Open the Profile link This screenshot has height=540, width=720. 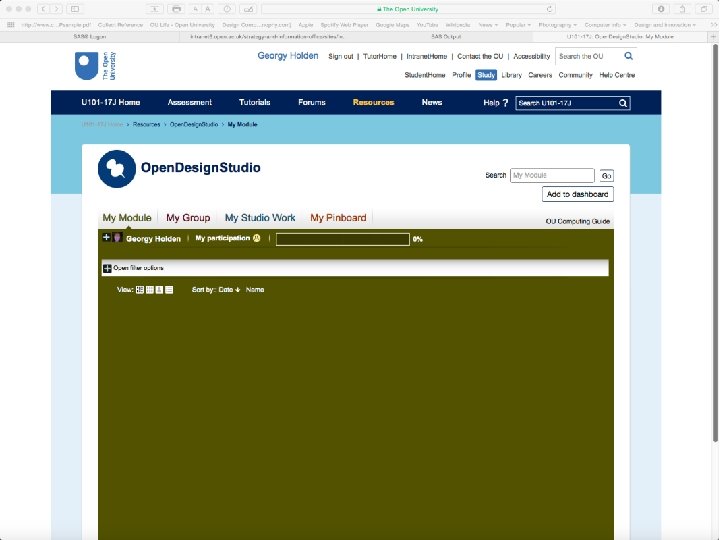[461, 75]
